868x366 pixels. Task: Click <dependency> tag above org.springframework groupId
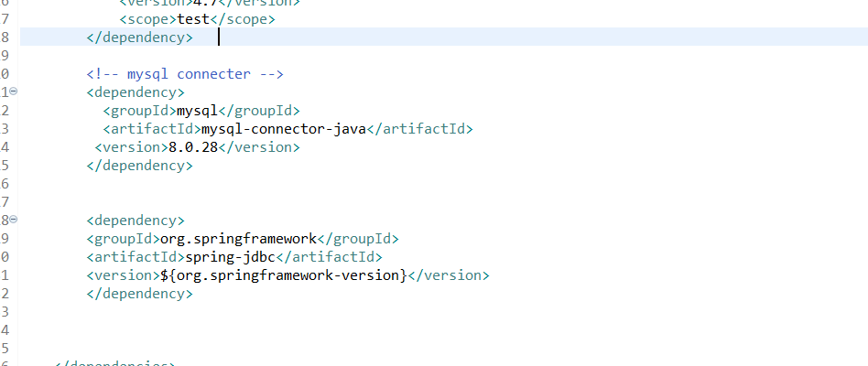pyautogui.click(x=136, y=221)
